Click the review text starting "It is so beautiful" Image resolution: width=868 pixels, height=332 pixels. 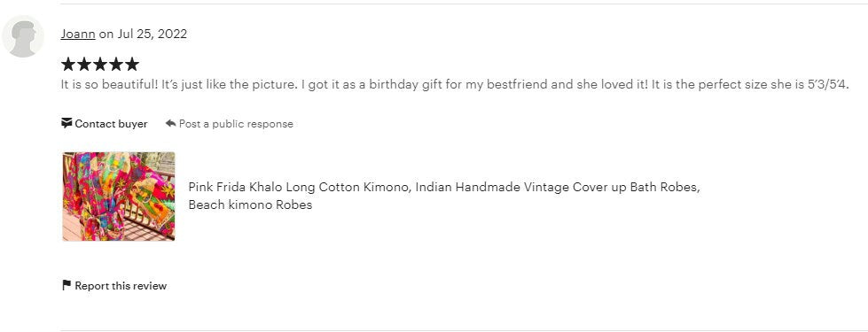pyautogui.click(x=455, y=84)
